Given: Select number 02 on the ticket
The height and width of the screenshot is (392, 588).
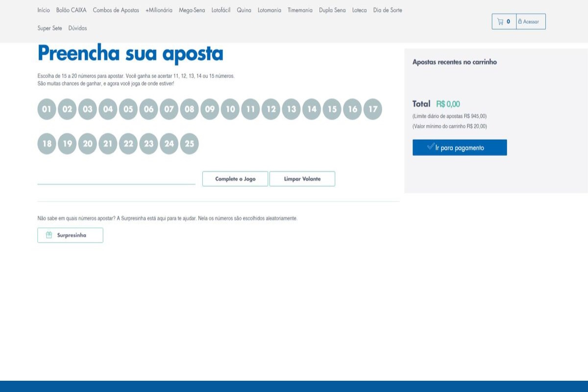Looking at the screenshot, I should click(x=67, y=109).
